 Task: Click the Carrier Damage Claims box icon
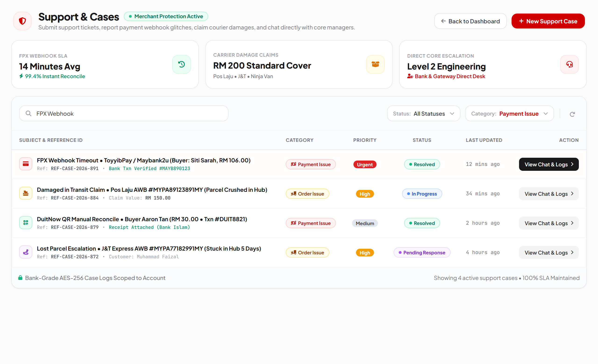(x=375, y=64)
